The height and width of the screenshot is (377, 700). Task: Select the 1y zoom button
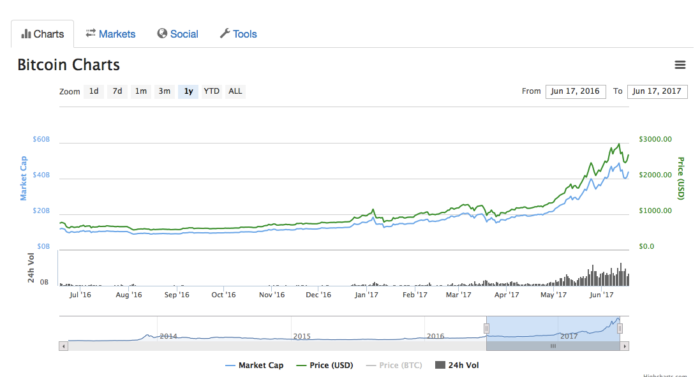(188, 92)
